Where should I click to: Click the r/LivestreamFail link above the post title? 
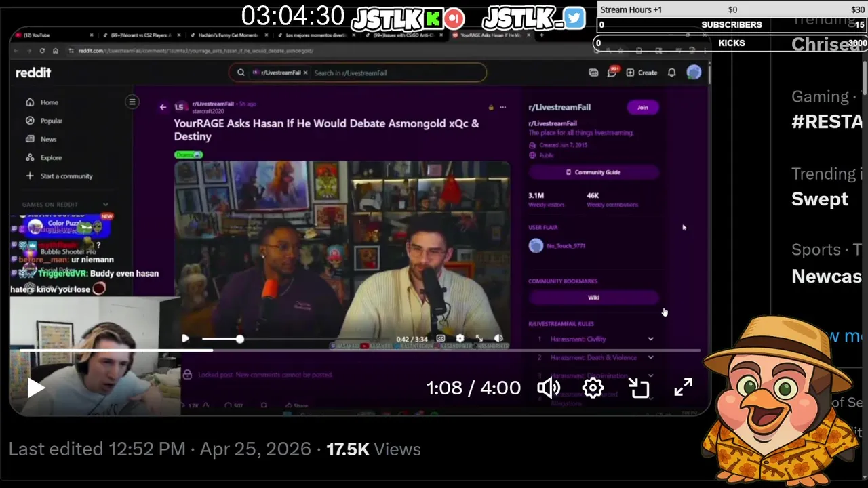(213, 104)
